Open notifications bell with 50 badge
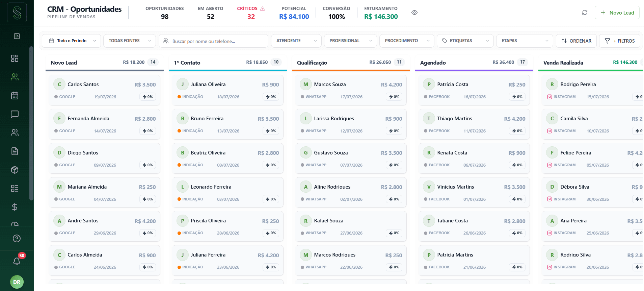Viewport: 644px width, 291px height. coord(17,261)
